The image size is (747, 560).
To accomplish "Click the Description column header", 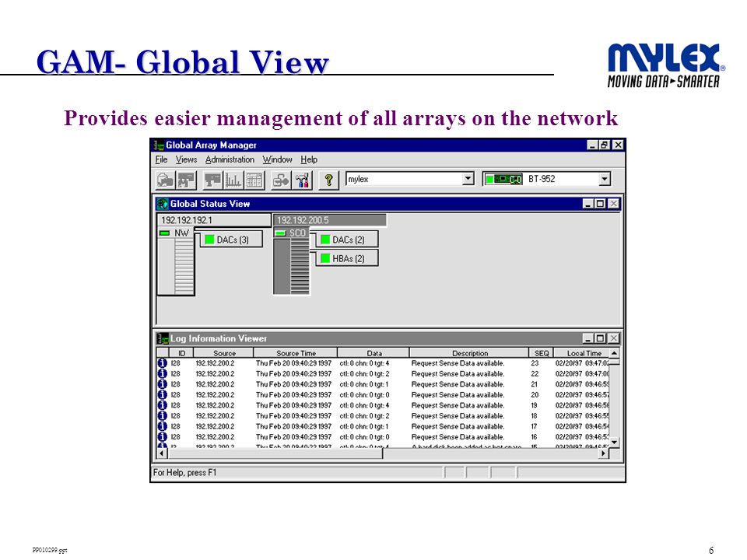I will [x=469, y=353].
